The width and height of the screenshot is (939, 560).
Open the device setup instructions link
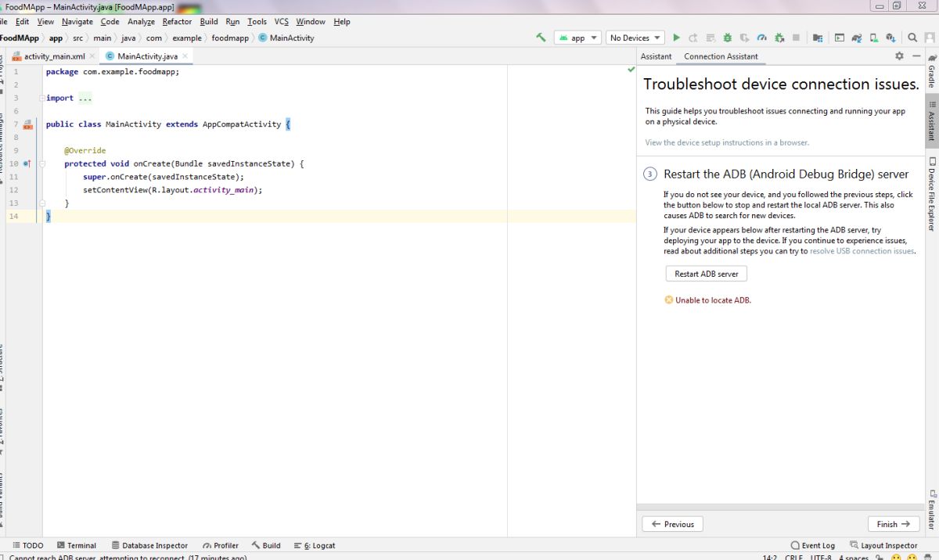[727, 142]
